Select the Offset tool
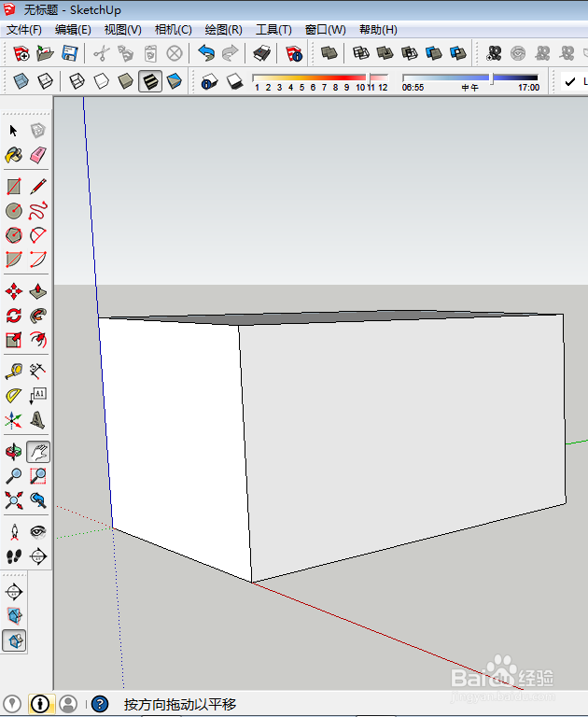This screenshot has width=588, height=717. point(38,339)
